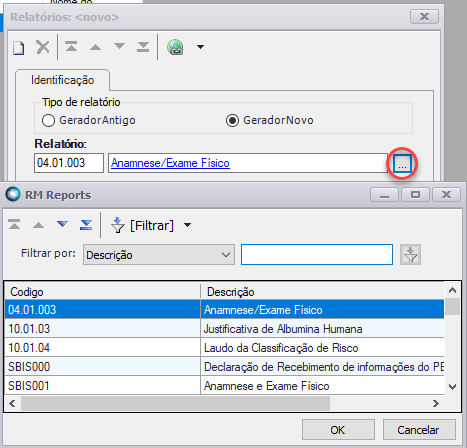The height and width of the screenshot is (448, 467).
Task: Go to previous record in Relatórios toolbar
Action: (x=95, y=47)
